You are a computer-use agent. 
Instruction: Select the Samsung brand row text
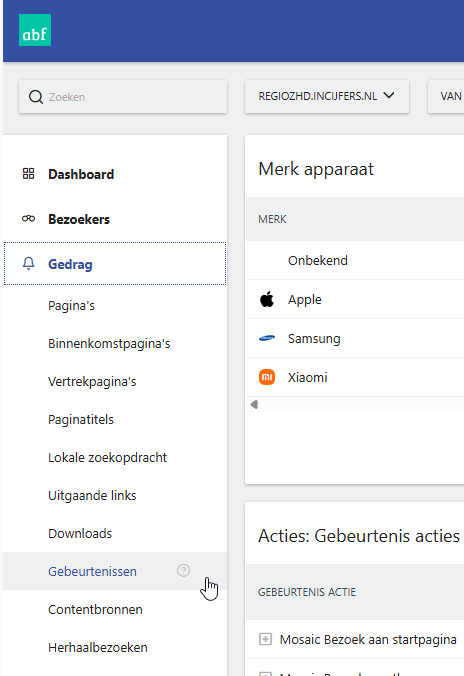[x=314, y=338]
